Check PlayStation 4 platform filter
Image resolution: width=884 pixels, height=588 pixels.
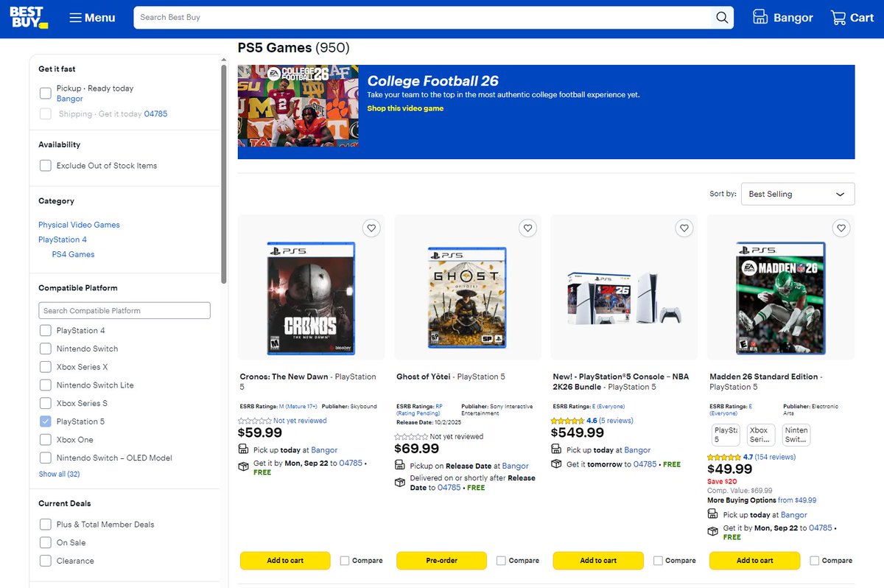(46, 331)
